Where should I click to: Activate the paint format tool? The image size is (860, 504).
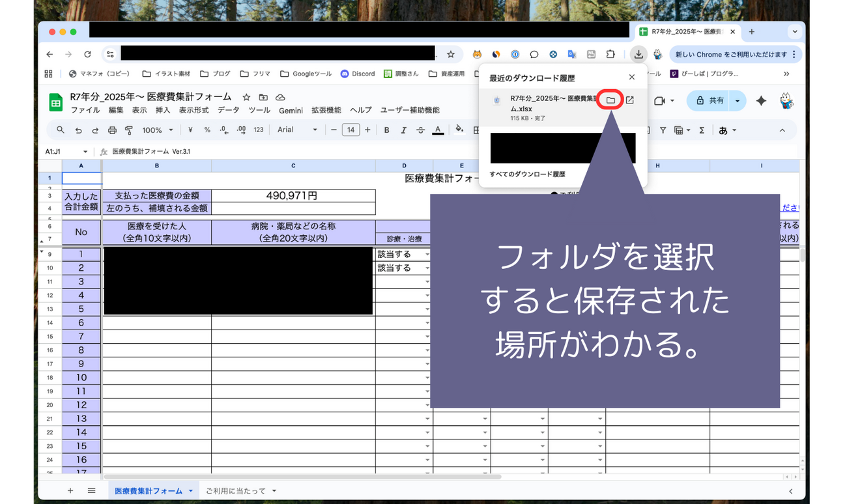tap(129, 130)
